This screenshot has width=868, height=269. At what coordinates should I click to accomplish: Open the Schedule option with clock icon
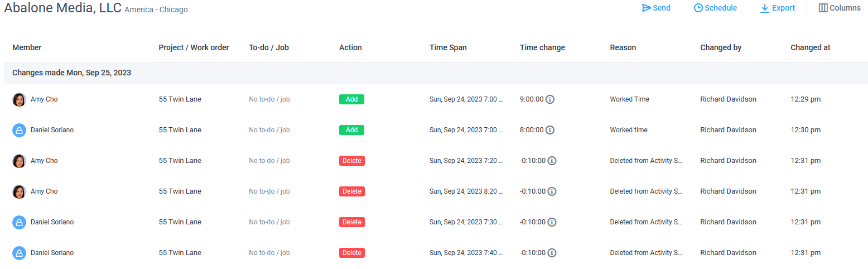[x=715, y=8]
